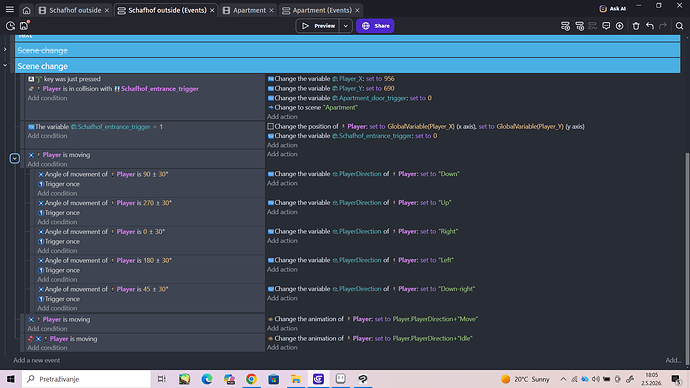Open the Add... menu at bottom right
This screenshot has height=388, width=690.
[x=673, y=360]
